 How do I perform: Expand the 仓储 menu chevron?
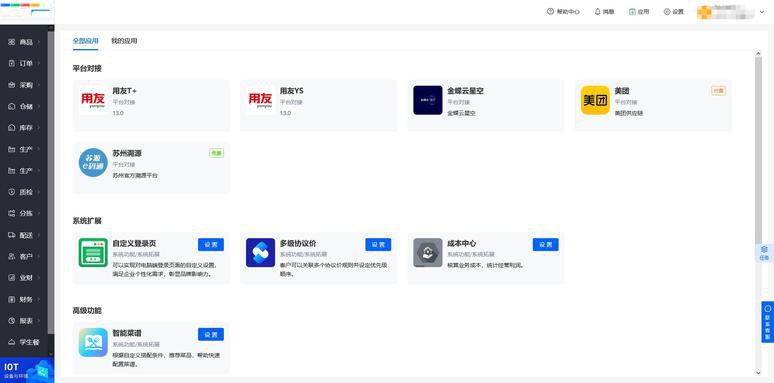click(39, 106)
